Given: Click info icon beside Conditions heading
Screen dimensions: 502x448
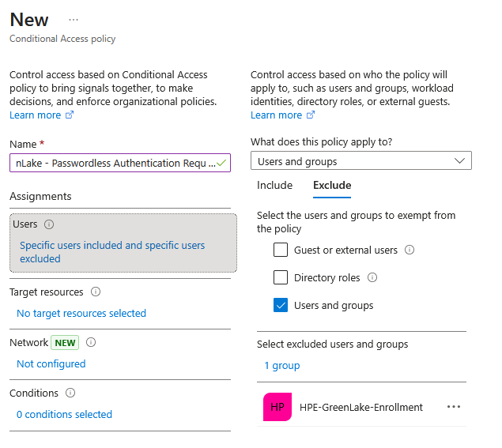Looking at the screenshot, I should point(70,393).
